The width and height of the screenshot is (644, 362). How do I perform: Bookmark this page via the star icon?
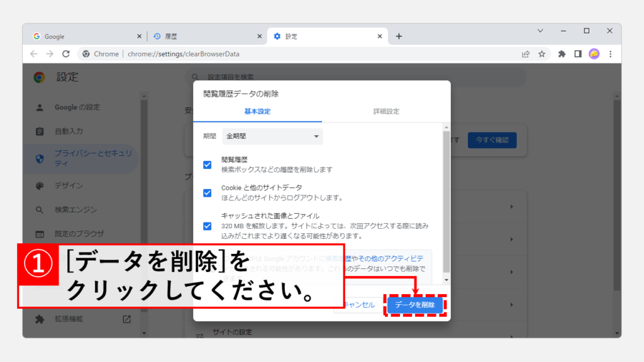(x=542, y=55)
